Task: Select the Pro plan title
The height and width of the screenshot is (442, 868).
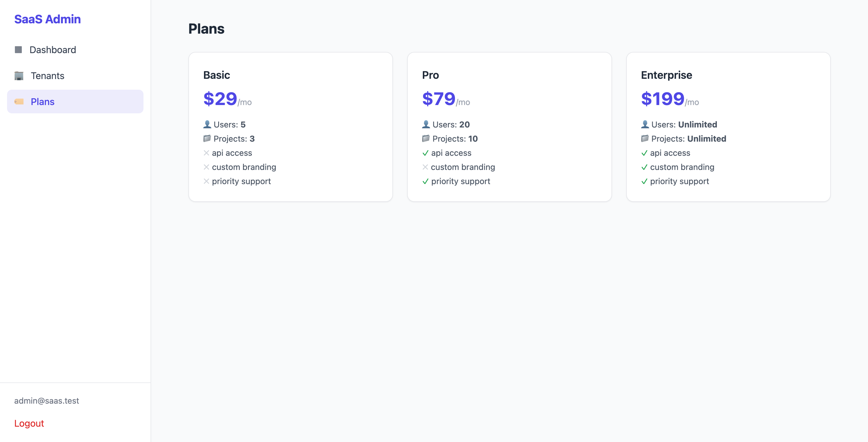Action: click(430, 75)
